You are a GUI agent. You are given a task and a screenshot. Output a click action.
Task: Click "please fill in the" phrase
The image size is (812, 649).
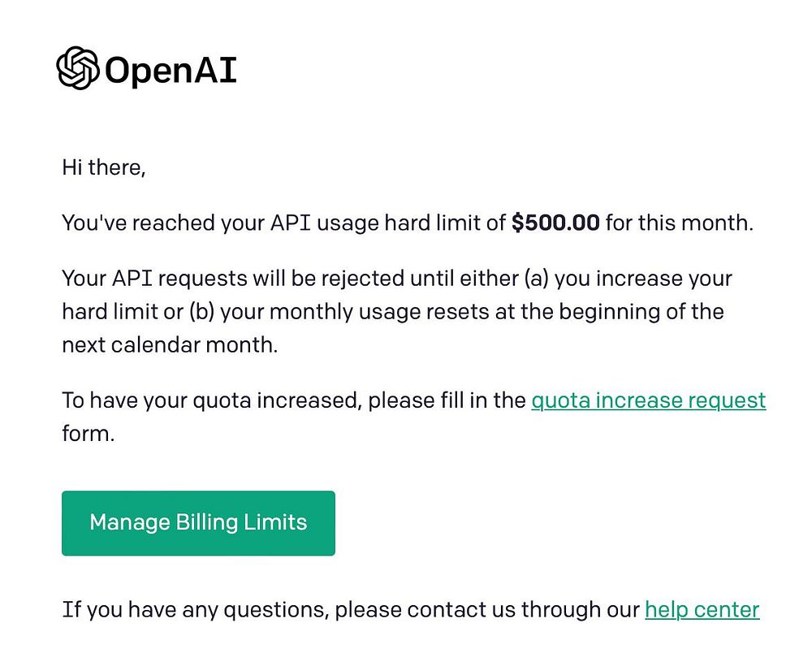coord(447,401)
